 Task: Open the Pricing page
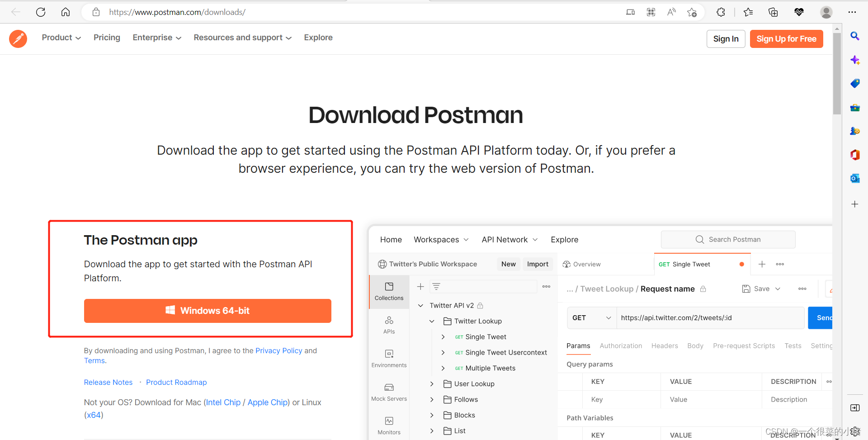click(x=107, y=38)
